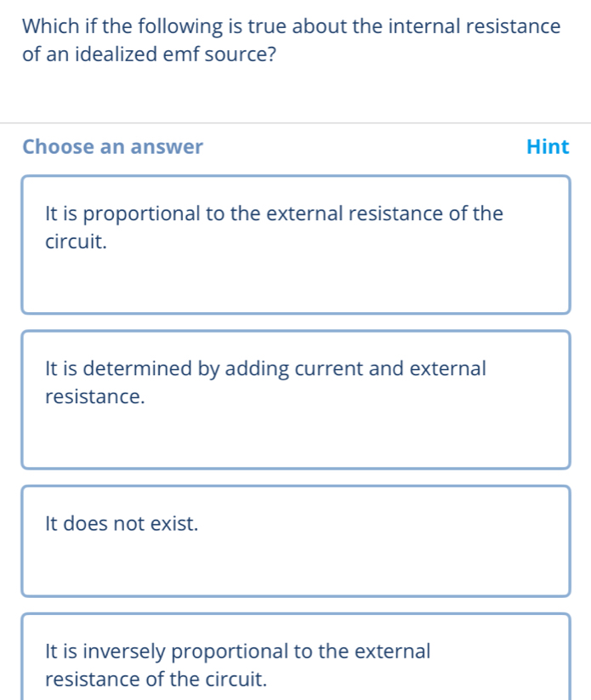
Task: Select "It is determined by adding current and external resistance"
Action: (x=295, y=397)
